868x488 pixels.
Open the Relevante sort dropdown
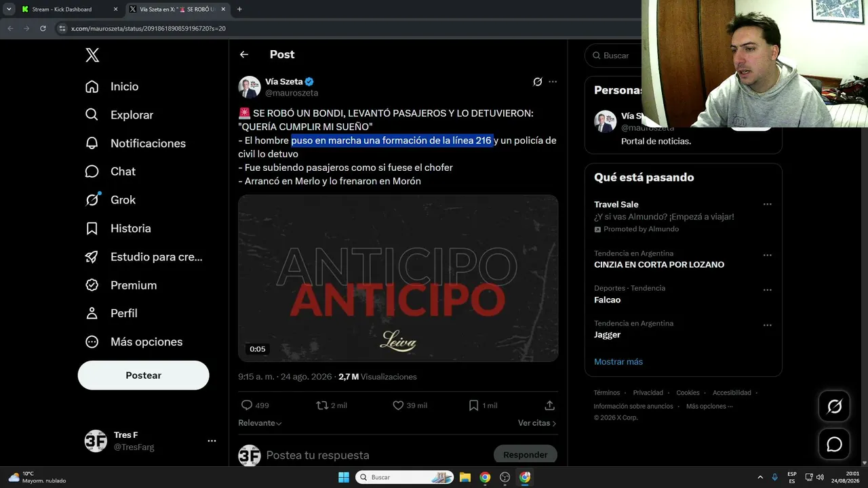click(260, 423)
